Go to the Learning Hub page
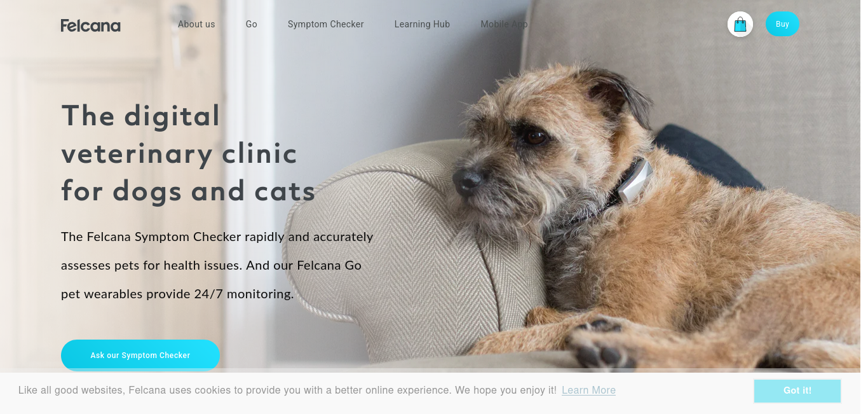Image resolution: width=868 pixels, height=414 pixels. pos(422,24)
